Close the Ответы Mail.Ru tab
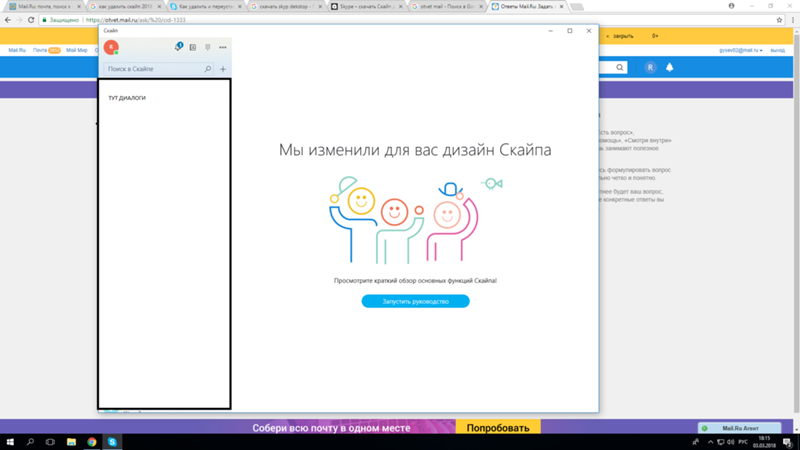800x450 pixels. point(561,7)
